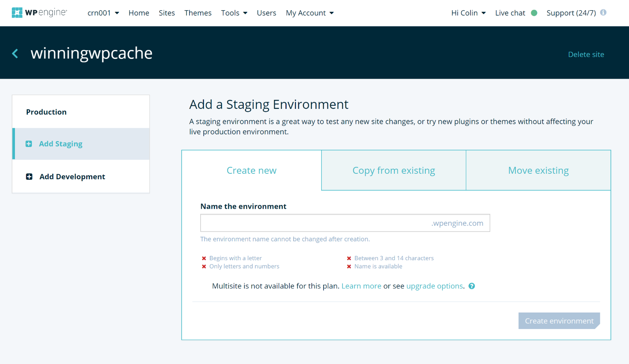Screen dimensions: 629x364
Task: Click the Learn more link
Action: [361, 286]
